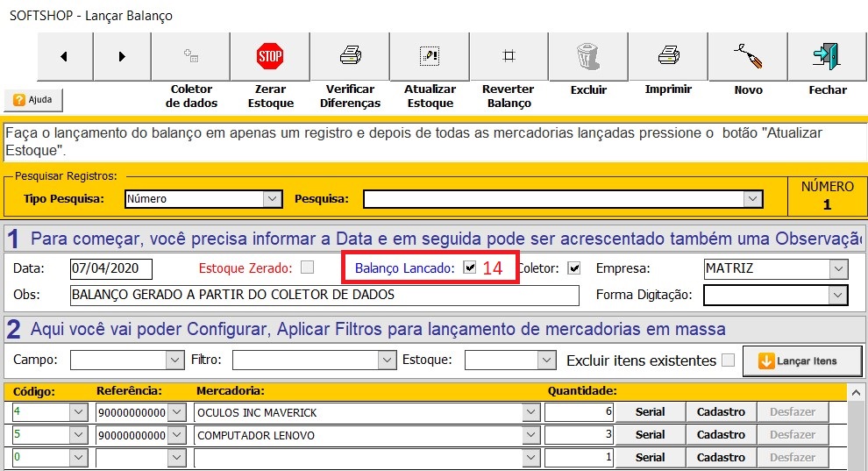Viewport: 868px width, 471px height.
Task: Enable the Estoque Zerado checkbox
Action: pos(307,268)
